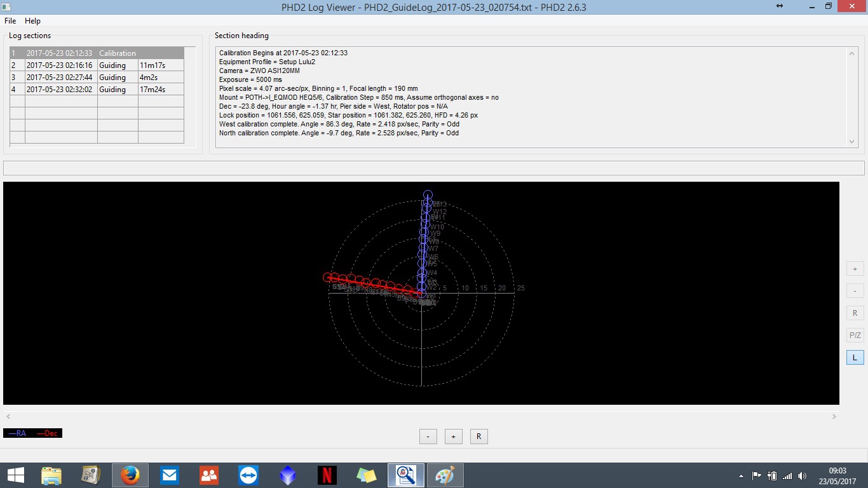The image size is (868, 488).
Task: Click the plus button right of the graph
Action: tap(855, 269)
